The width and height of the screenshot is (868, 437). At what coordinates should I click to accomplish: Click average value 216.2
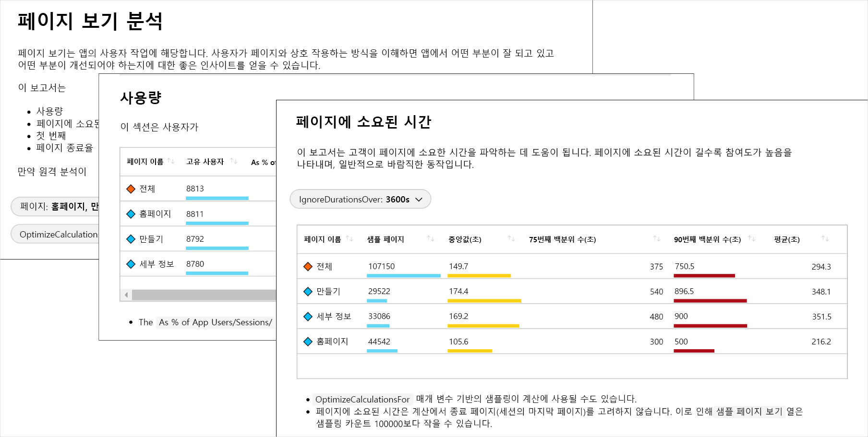click(x=821, y=342)
